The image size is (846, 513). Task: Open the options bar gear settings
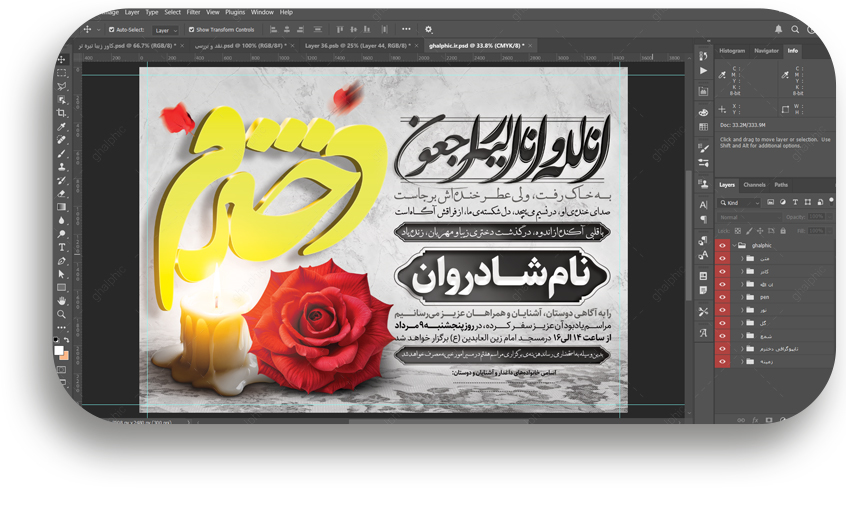(x=429, y=30)
